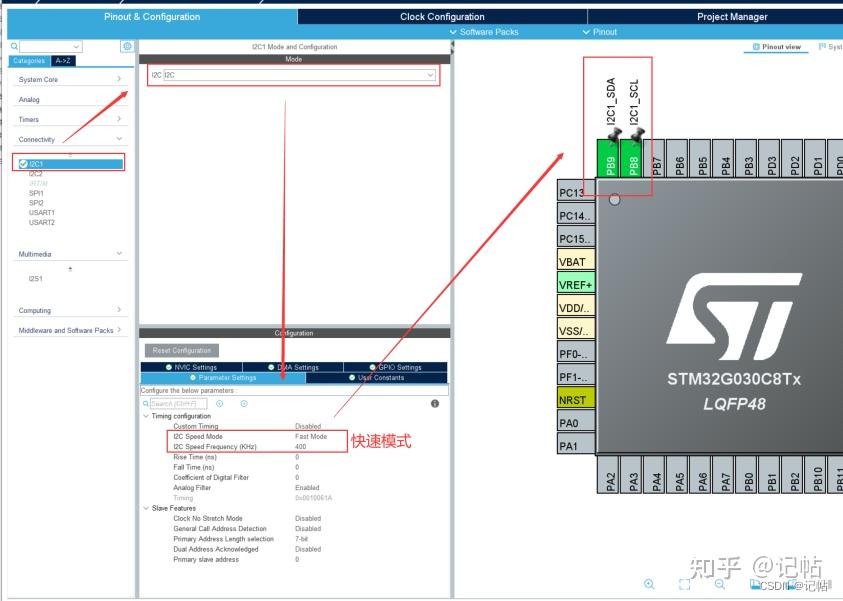Click the info icon in parameter settings
The height and width of the screenshot is (601, 843).
click(435, 404)
